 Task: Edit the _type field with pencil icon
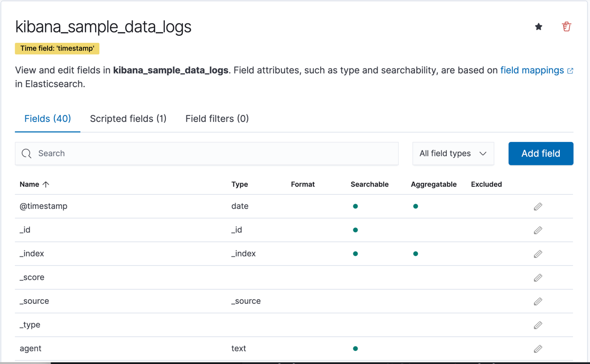tap(538, 325)
